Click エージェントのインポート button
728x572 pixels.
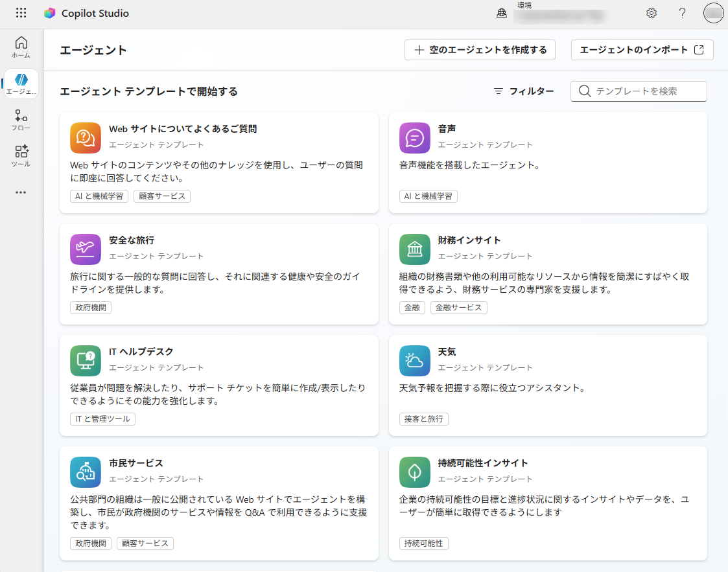click(x=642, y=50)
